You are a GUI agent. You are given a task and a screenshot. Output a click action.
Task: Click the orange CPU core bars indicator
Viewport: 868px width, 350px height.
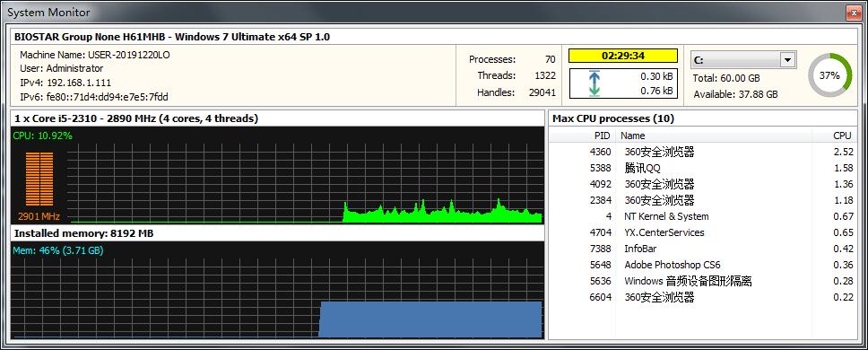tap(39, 179)
